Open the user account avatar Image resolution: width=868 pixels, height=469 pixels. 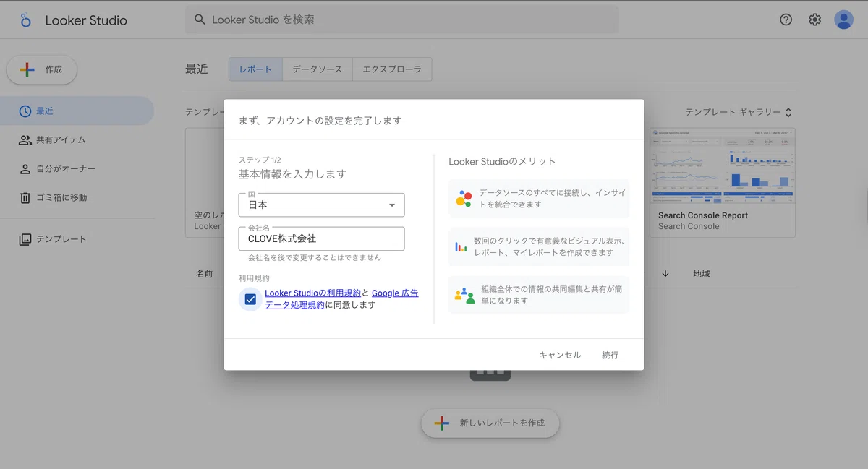click(843, 20)
